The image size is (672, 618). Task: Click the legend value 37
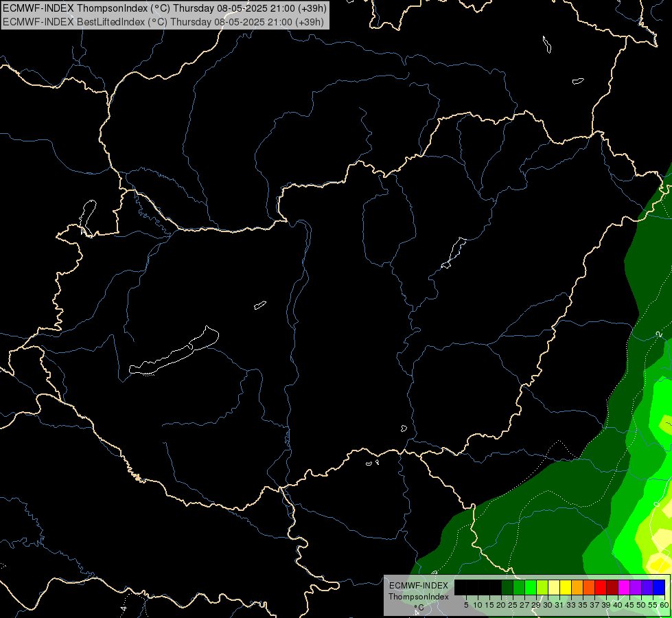click(x=594, y=605)
